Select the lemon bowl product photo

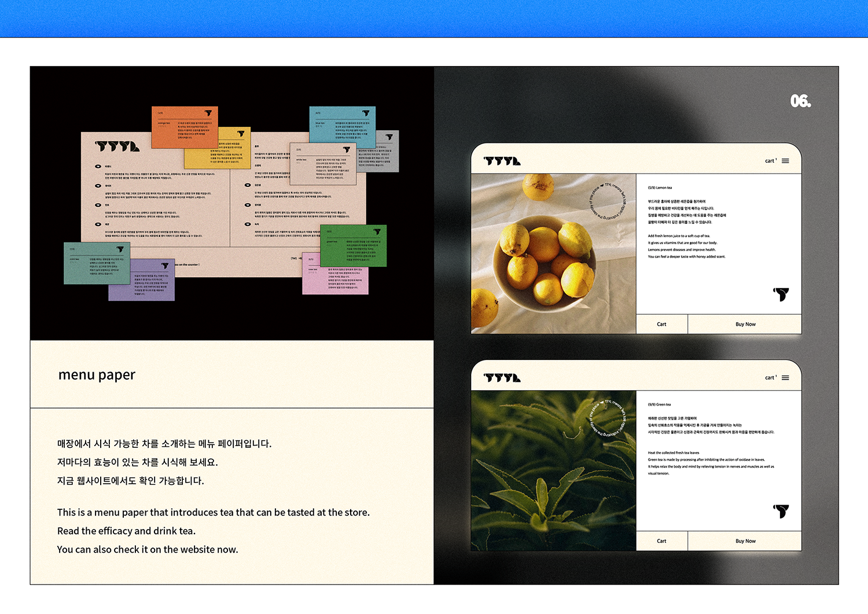click(554, 253)
